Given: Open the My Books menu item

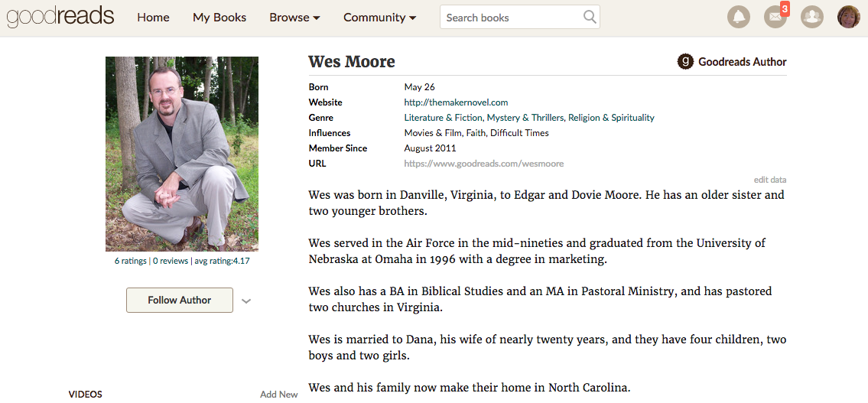Looking at the screenshot, I should point(219,18).
